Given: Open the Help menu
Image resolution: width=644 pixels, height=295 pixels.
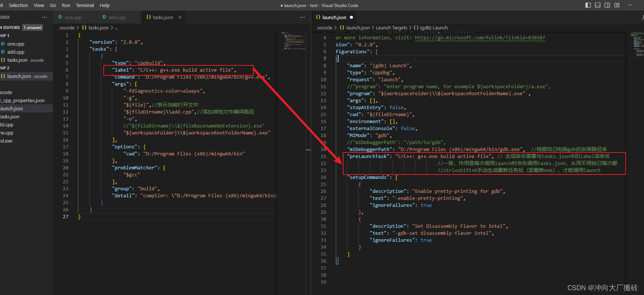Looking at the screenshot, I should coord(105,5).
